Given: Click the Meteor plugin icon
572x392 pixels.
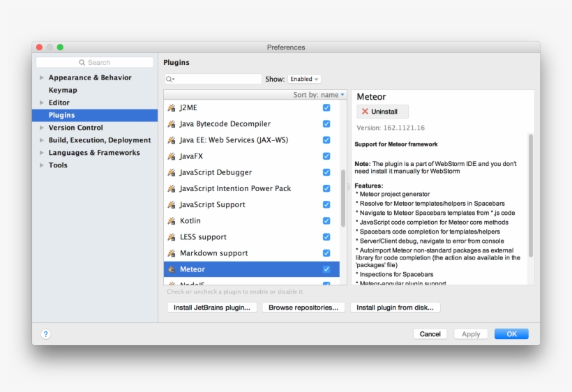Looking at the screenshot, I should click(x=172, y=269).
